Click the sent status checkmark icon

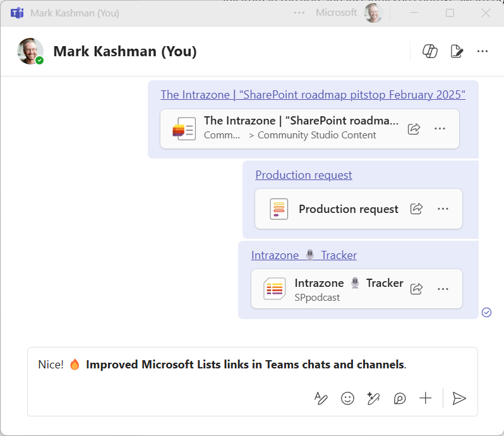pos(486,312)
